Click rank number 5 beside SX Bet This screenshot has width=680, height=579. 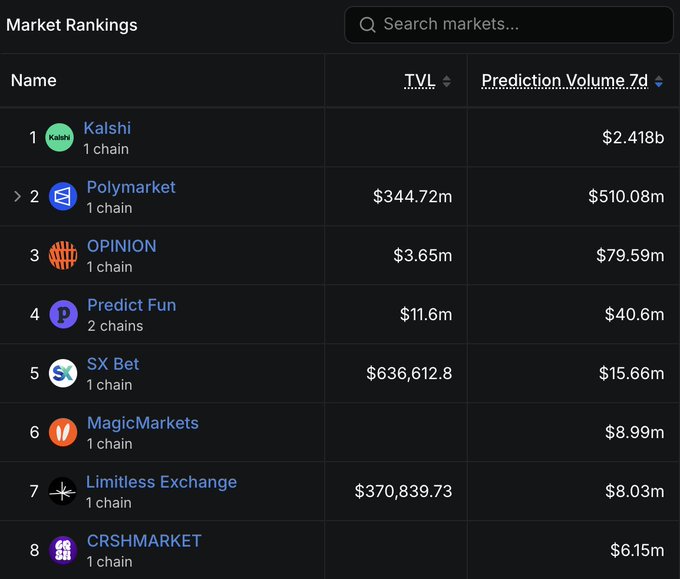pyautogui.click(x=34, y=373)
